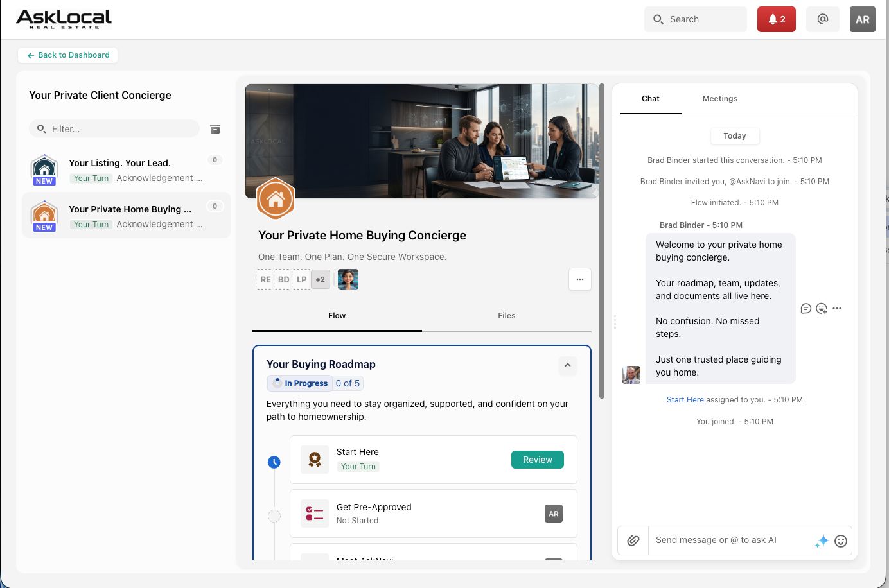Screen dimensions: 889x588
Task: Click the AR assignee badge on Get Pre-Approved
Action: click(x=554, y=514)
